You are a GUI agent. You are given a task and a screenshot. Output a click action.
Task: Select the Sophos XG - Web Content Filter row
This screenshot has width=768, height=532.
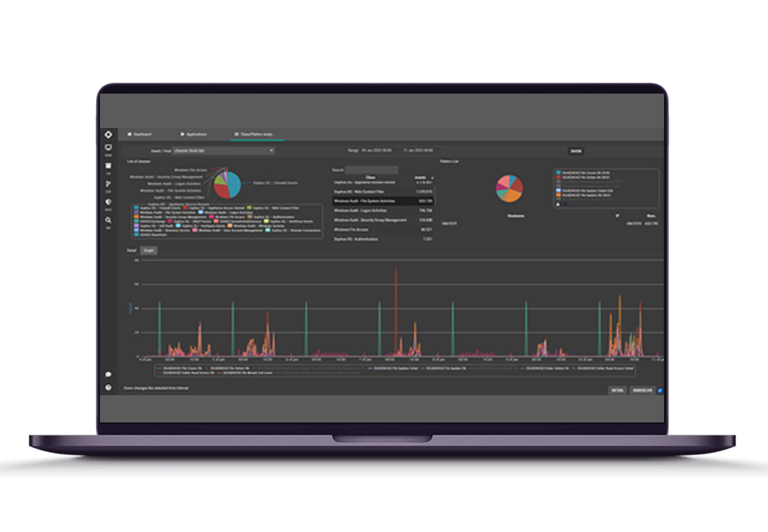point(383,191)
